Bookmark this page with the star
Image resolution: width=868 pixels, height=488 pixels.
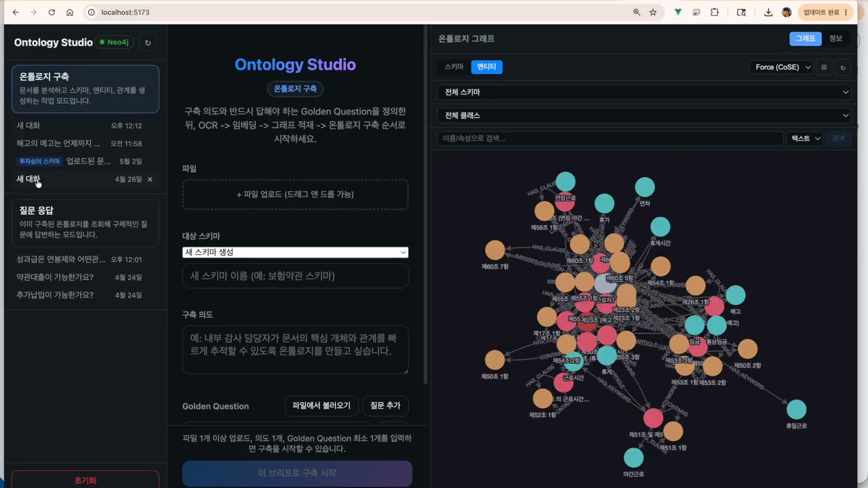point(653,12)
